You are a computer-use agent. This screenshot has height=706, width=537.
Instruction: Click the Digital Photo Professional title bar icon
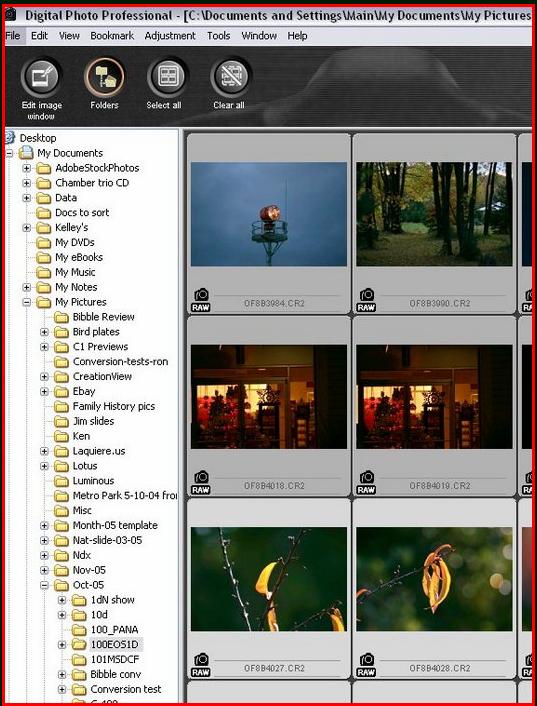(10, 15)
